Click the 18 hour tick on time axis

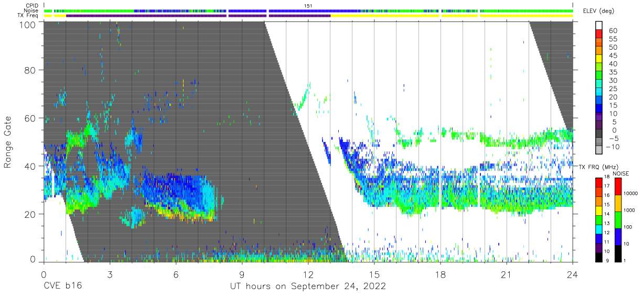[441, 274]
